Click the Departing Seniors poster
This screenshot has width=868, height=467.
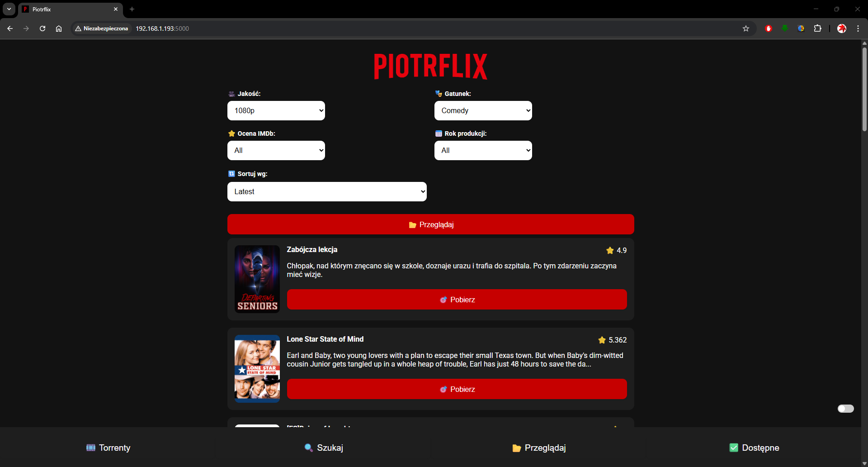pos(257,279)
